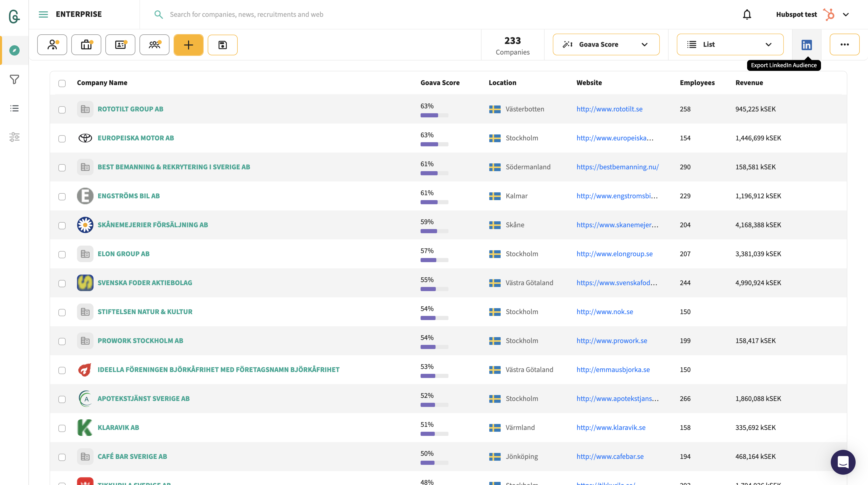
Task: Open the sliders settings sidebar icon
Action: pos(14,137)
